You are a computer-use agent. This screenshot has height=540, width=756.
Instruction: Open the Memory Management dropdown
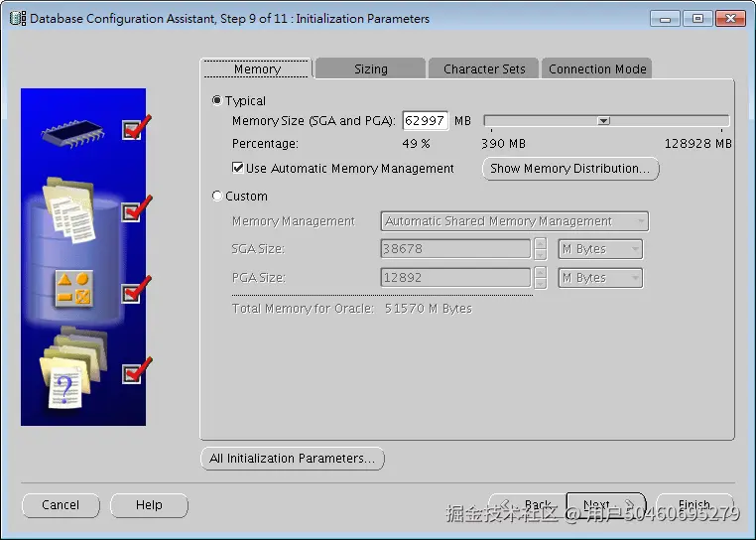point(515,221)
